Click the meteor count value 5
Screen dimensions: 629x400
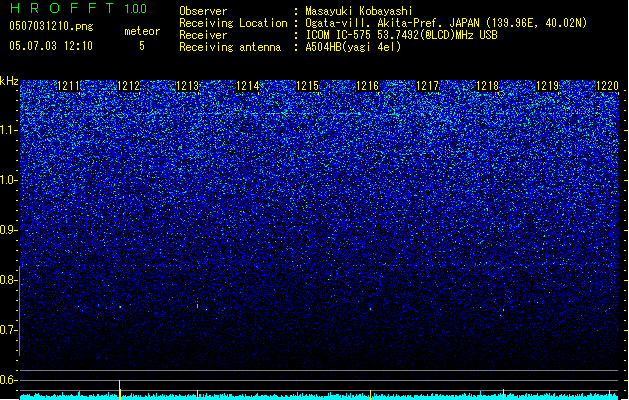coord(142,46)
